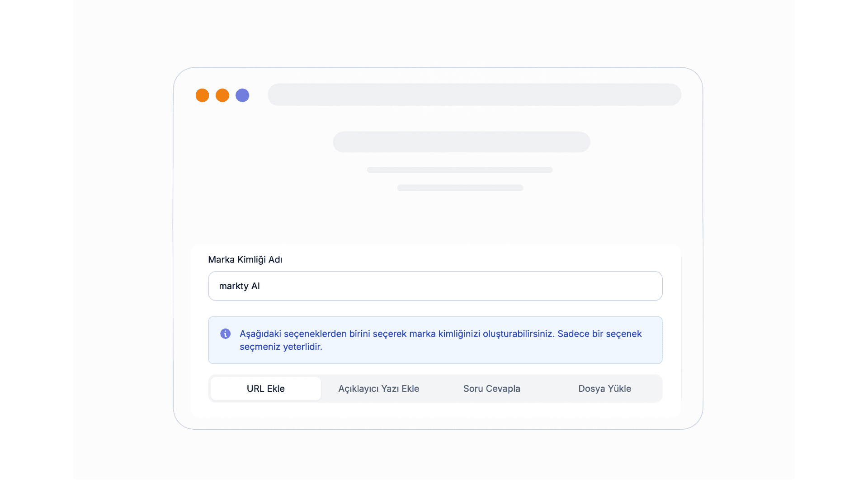Focus the Marka Kimliği Adı input field
This screenshot has width=868, height=488.
(435, 286)
